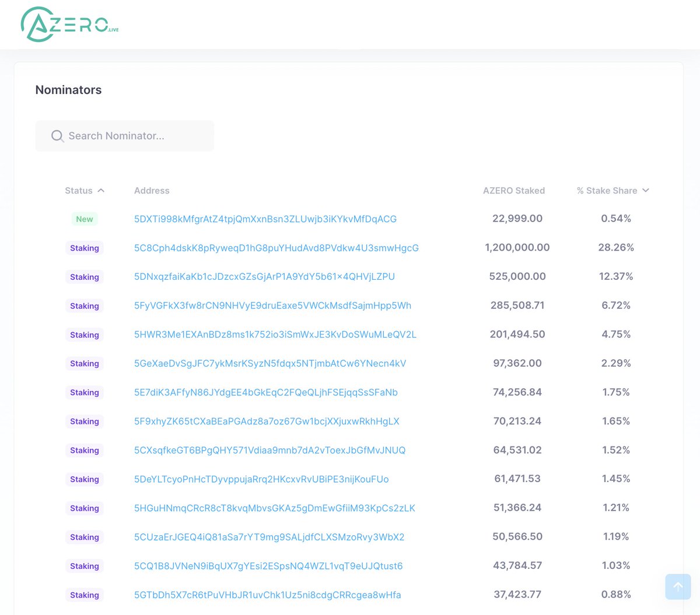The image size is (700, 615).
Task: Sort by % Stake Share column
Action: [x=613, y=191]
